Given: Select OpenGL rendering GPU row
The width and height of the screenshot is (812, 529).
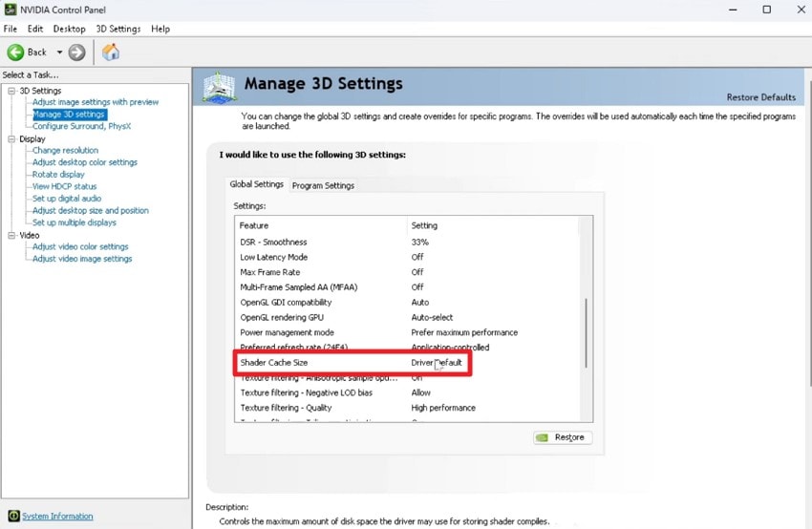Looking at the screenshot, I should click(x=407, y=317).
